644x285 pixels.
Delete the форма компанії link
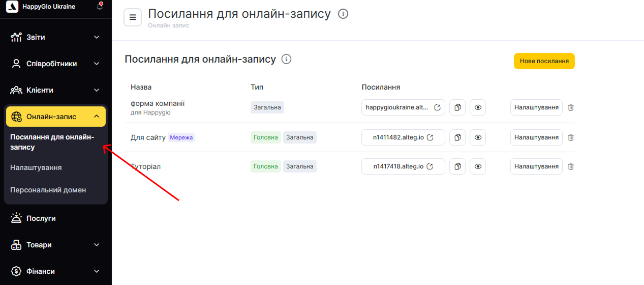[x=571, y=107]
